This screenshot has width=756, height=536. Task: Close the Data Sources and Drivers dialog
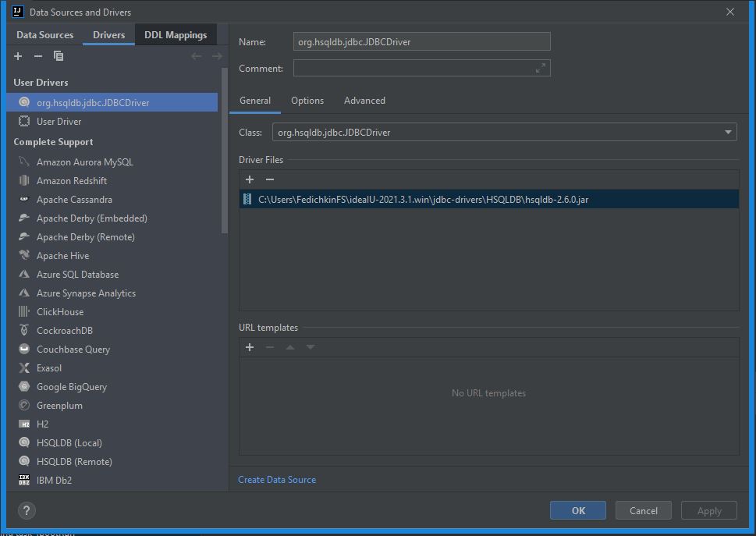pos(730,12)
